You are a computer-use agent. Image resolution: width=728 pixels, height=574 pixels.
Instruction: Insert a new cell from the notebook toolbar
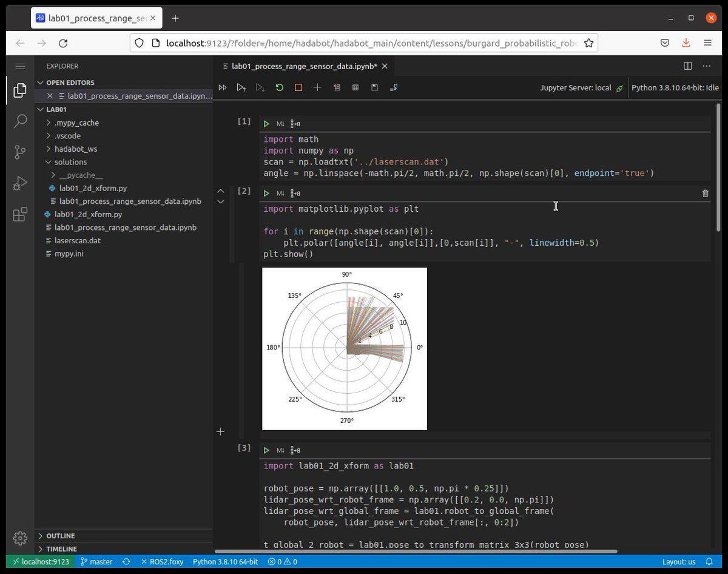coord(317,88)
